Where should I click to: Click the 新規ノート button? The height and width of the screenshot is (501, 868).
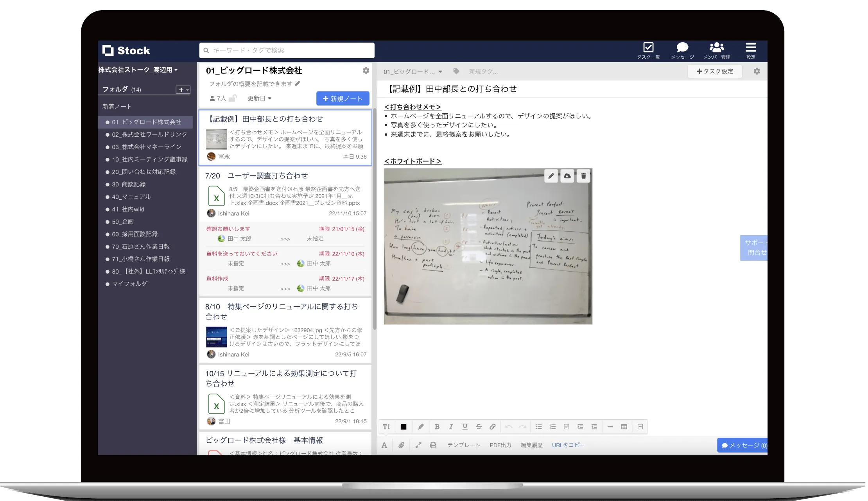click(x=343, y=99)
